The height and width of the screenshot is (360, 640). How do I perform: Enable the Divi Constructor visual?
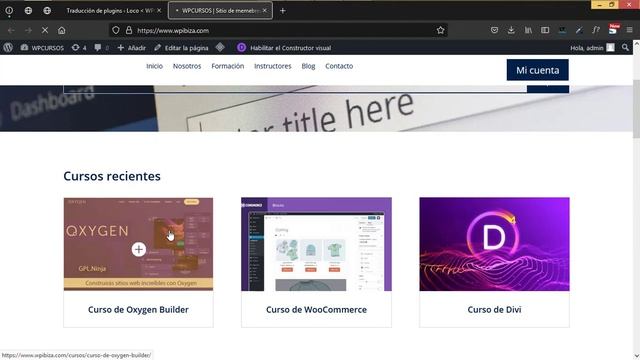click(x=284, y=48)
